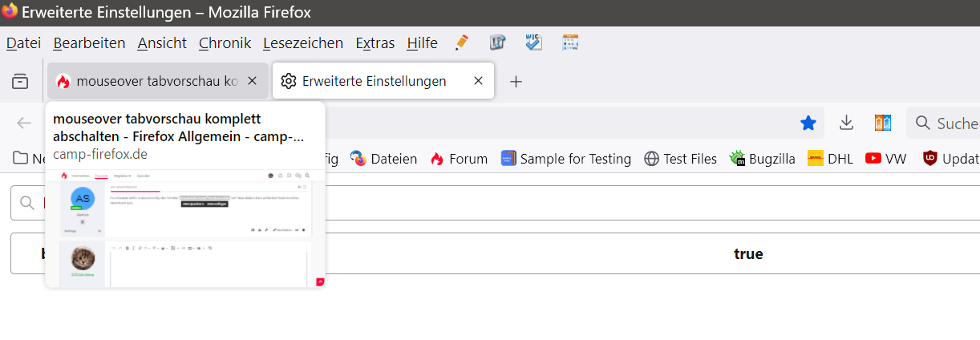Viewport: 980px width, 340px height.
Task: Open the Bugzilla bookmark
Action: pyautogui.click(x=762, y=159)
